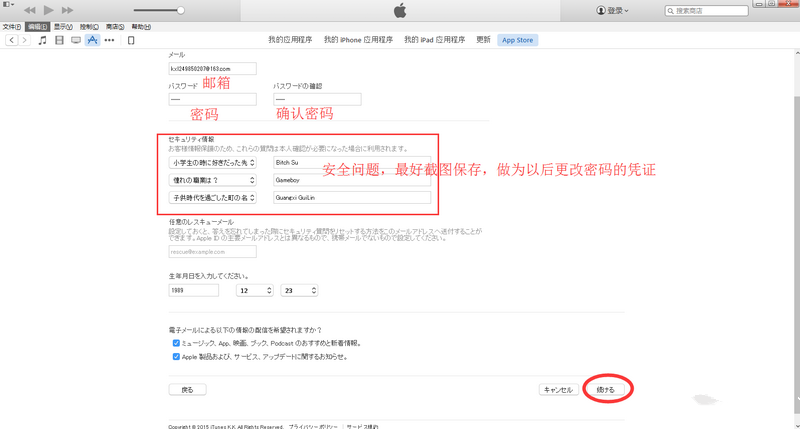800x429 pixels.
Task: Open the 帮助(H) menu
Action: (141, 27)
